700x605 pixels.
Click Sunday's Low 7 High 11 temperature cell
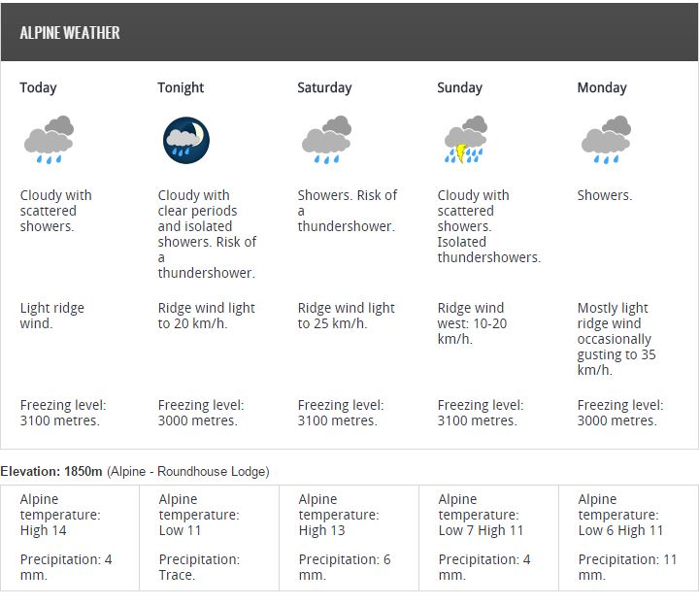tap(481, 515)
